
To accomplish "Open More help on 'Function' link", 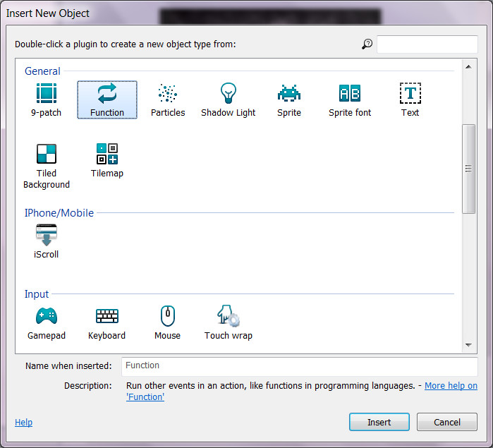I will [x=450, y=386].
